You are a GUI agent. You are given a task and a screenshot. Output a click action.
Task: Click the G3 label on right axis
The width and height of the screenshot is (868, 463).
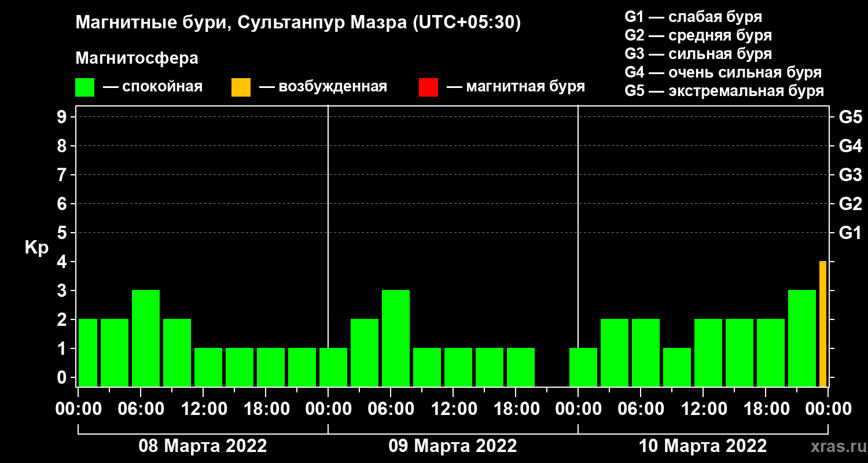(x=850, y=175)
